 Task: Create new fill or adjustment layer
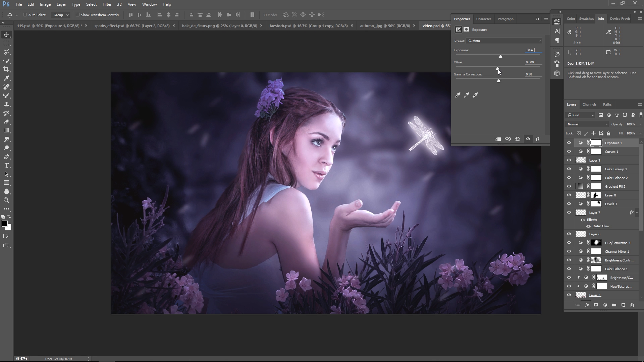point(605,305)
